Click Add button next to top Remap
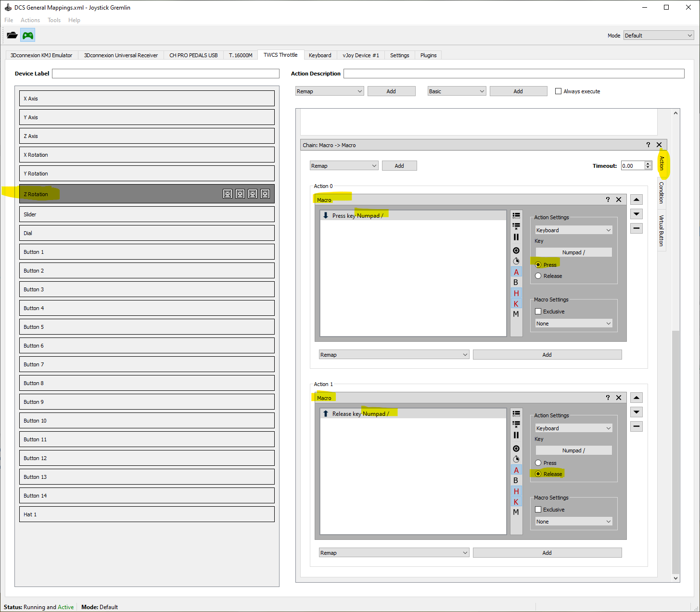The image size is (700, 612). [391, 91]
